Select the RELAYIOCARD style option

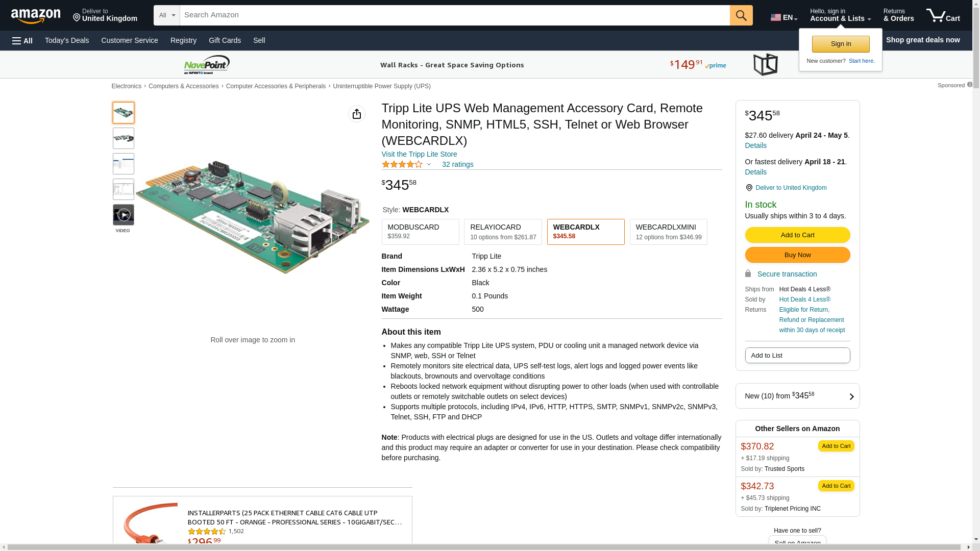point(502,232)
